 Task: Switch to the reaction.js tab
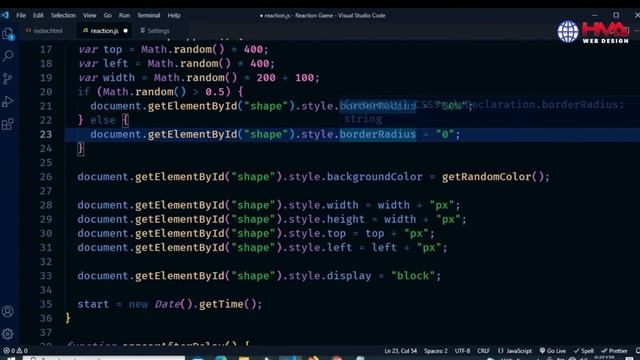tap(104, 31)
